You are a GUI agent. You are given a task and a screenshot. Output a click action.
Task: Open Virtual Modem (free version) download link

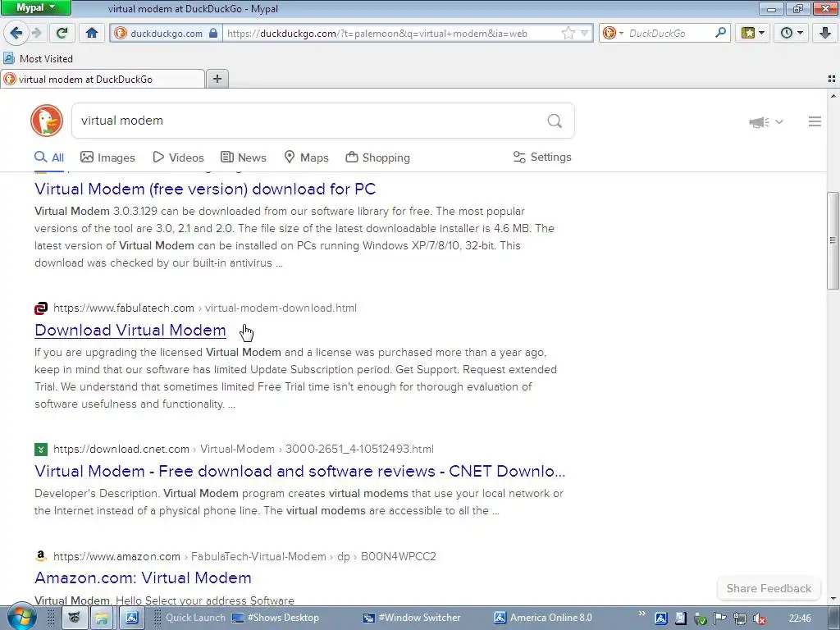click(x=205, y=189)
